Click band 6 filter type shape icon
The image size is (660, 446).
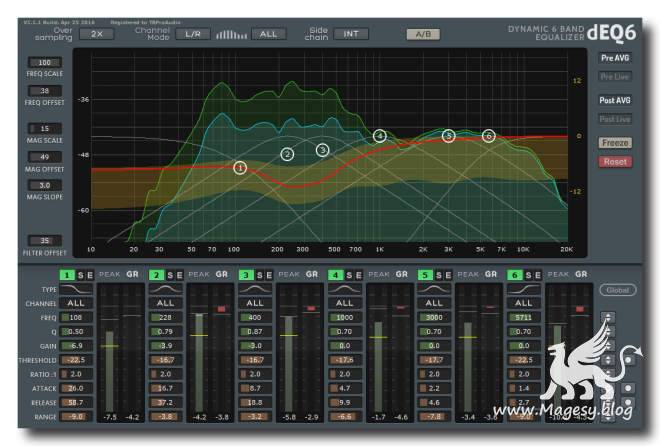pyautogui.click(x=524, y=289)
